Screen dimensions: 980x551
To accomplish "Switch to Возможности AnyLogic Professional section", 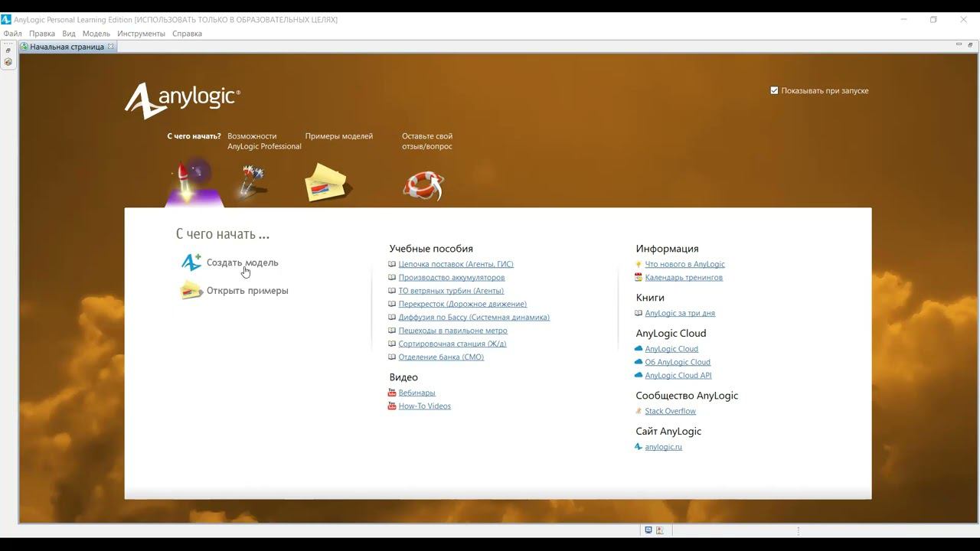I will pos(264,141).
